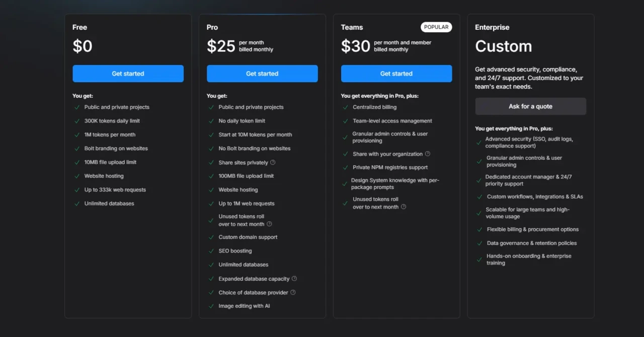
Task: Click checkmark beside Data governance & retention policies
Action: (479, 243)
